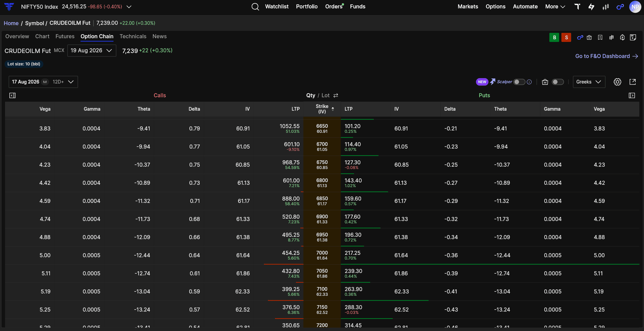Open Funds in top navigation
This screenshot has width=644, height=331.
357,7
